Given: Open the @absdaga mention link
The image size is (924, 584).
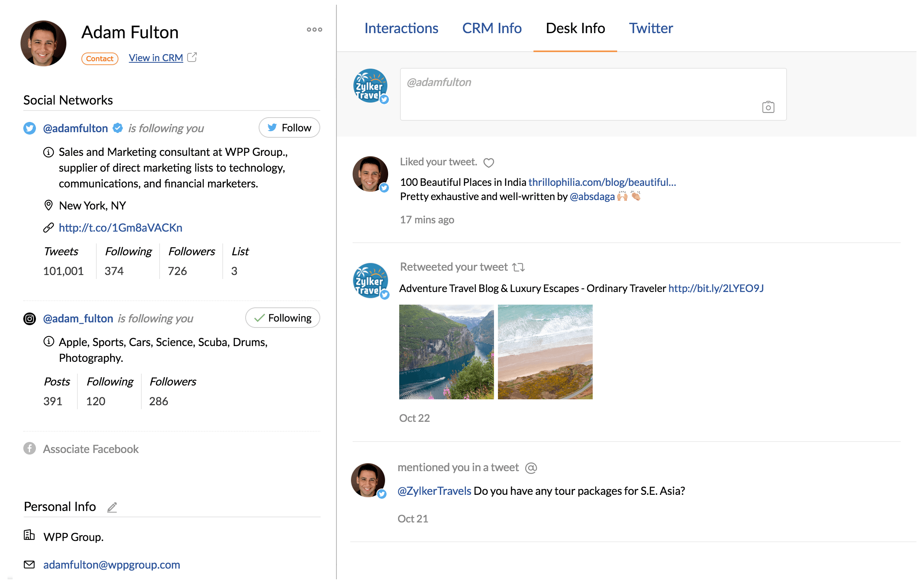Looking at the screenshot, I should tap(592, 196).
